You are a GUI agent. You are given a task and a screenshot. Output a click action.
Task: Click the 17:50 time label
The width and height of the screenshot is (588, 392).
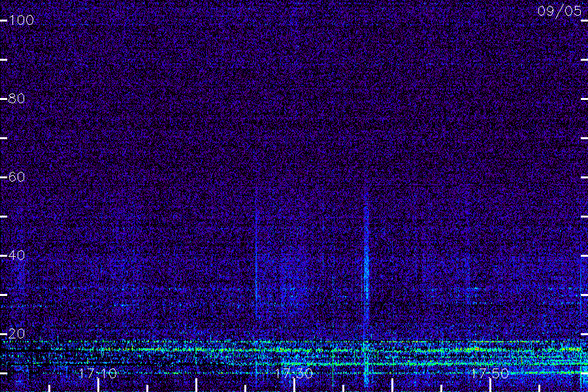click(x=490, y=373)
